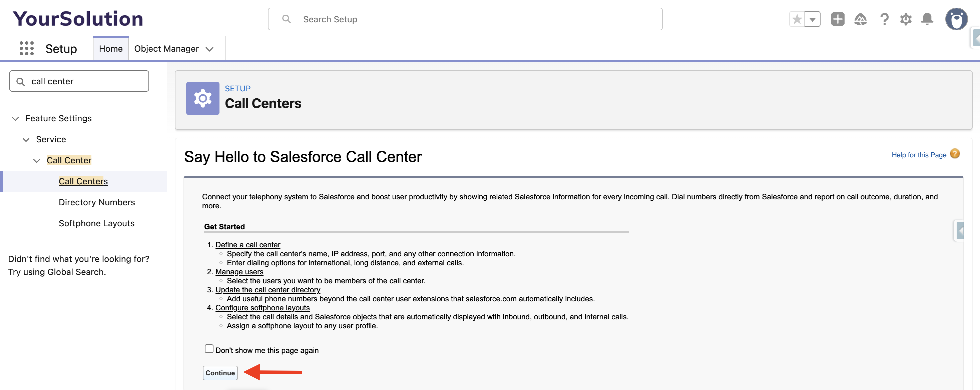Click the Say Hello to Salesforce Call Center heading
Image resolution: width=980 pixels, height=390 pixels.
303,157
